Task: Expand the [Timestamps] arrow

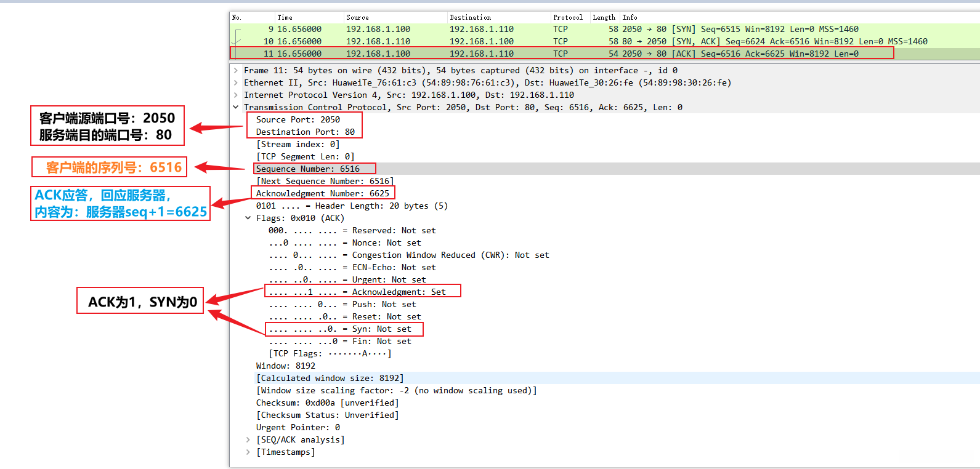Action: (248, 452)
